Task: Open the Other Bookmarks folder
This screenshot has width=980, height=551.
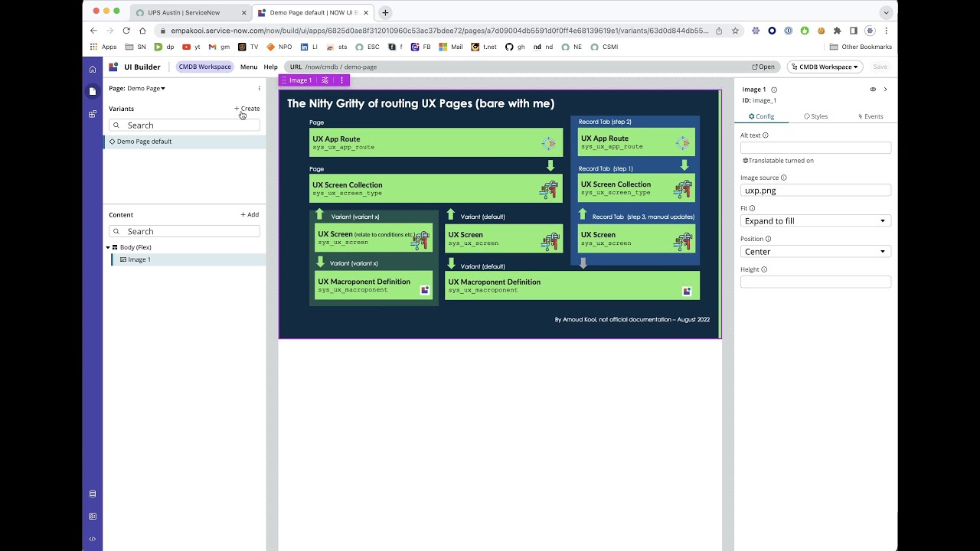Action: (x=861, y=47)
